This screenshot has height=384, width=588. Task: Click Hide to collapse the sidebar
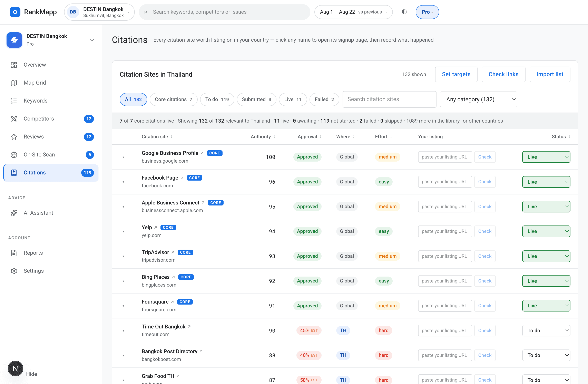click(x=32, y=374)
